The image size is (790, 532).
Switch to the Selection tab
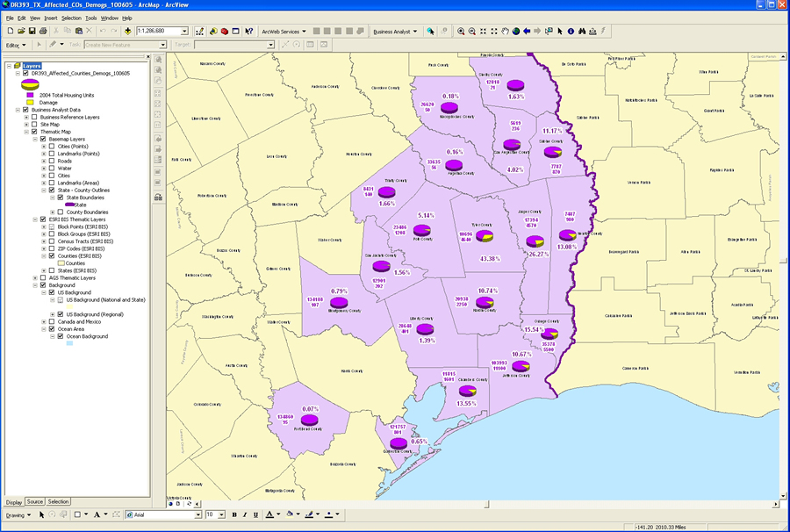(x=58, y=502)
